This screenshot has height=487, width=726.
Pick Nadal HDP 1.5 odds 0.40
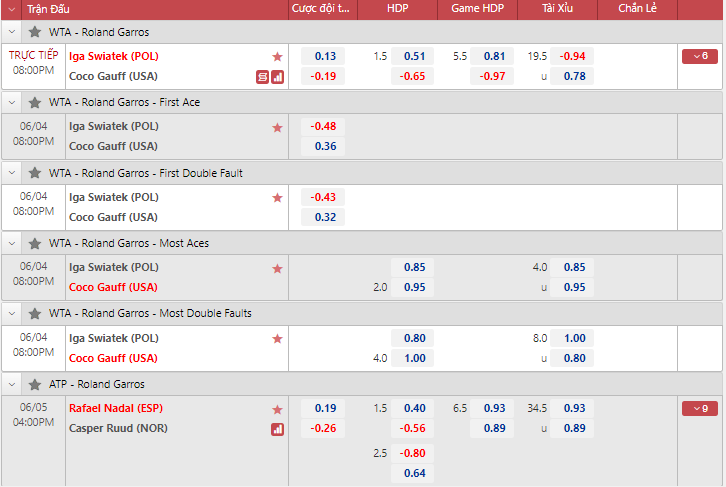pyautogui.click(x=413, y=408)
